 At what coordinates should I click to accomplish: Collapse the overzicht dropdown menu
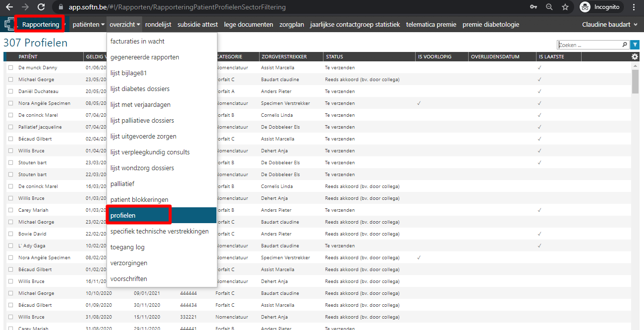pos(125,24)
